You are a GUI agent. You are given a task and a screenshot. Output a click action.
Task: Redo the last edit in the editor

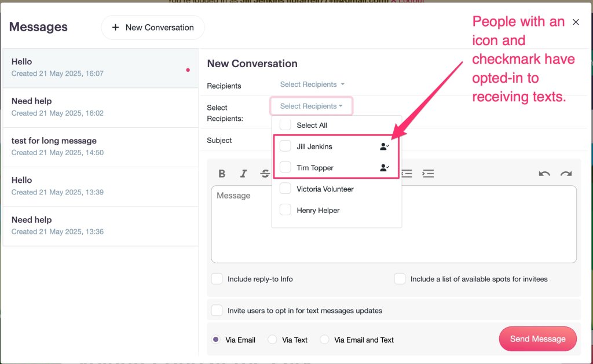click(566, 174)
